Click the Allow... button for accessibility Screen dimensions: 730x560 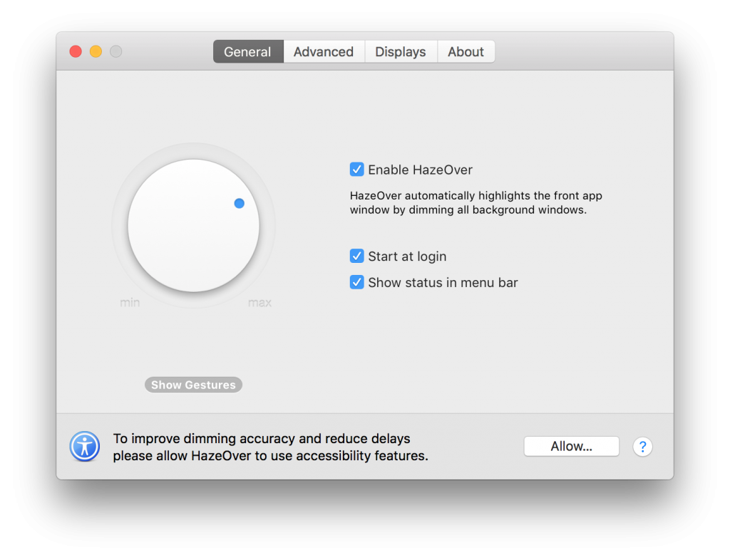pos(571,447)
